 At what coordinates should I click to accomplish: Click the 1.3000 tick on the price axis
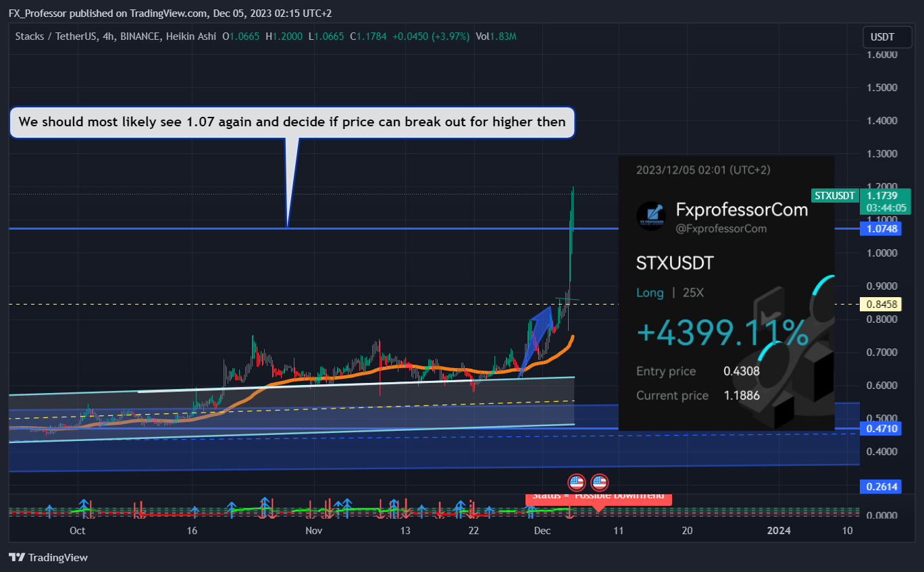point(883,154)
